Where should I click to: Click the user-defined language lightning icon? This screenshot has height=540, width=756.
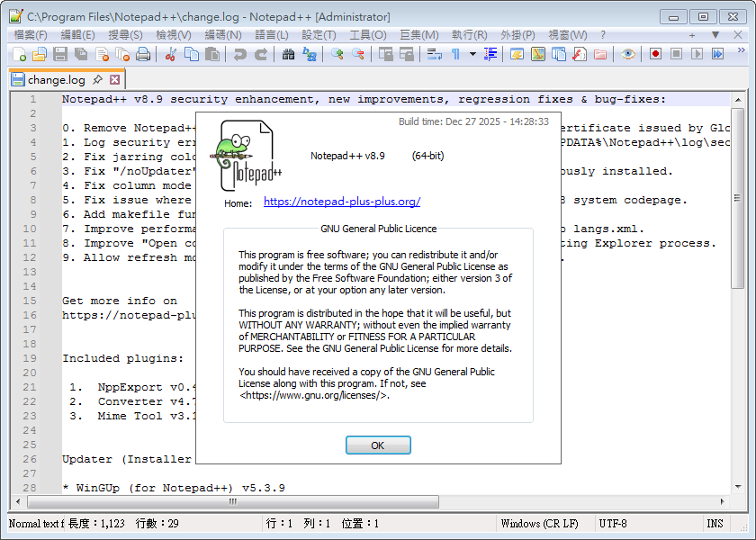(x=517, y=54)
